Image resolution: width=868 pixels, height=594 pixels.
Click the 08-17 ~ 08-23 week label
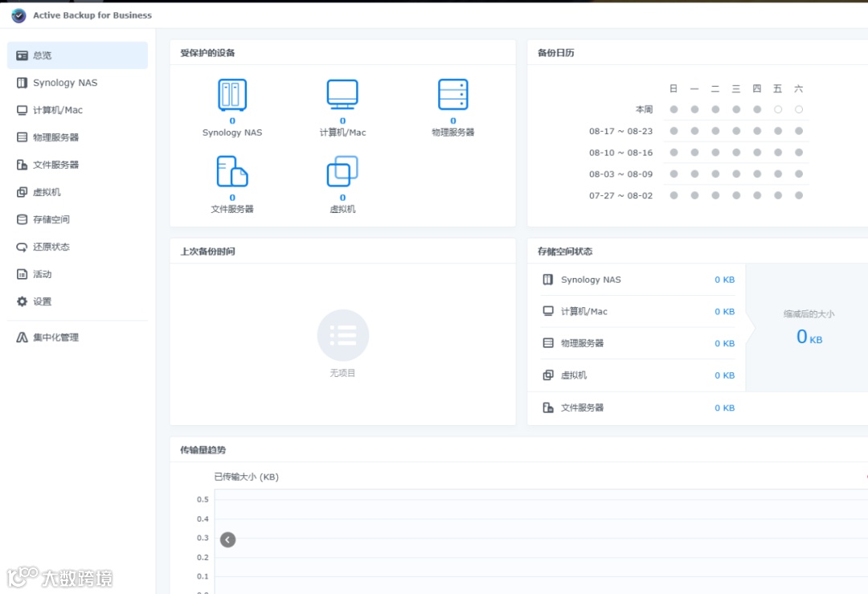pyautogui.click(x=620, y=131)
